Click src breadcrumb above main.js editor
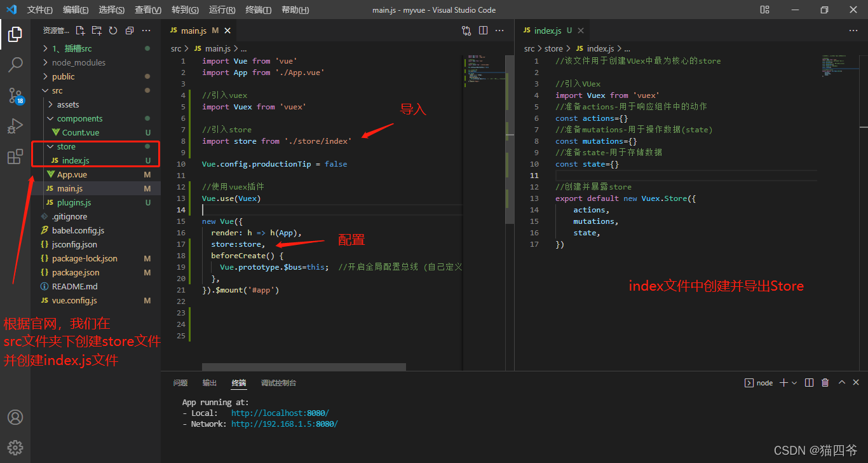868x463 pixels. point(176,48)
